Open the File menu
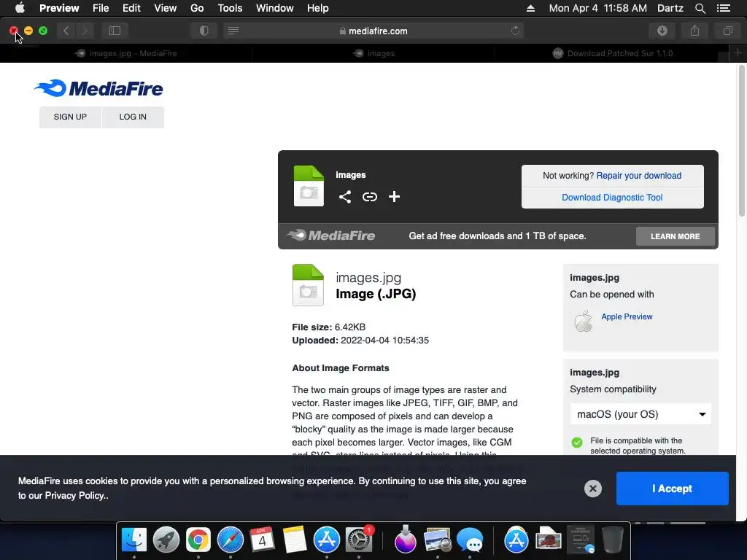This screenshot has width=747, height=560. (x=101, y=8)
